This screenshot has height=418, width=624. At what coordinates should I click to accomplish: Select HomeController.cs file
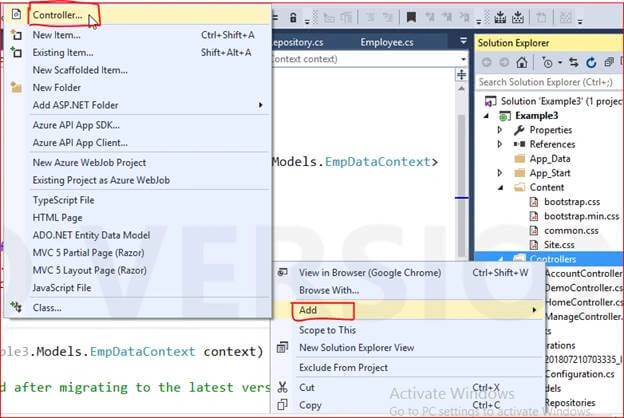tap(583, 302)
